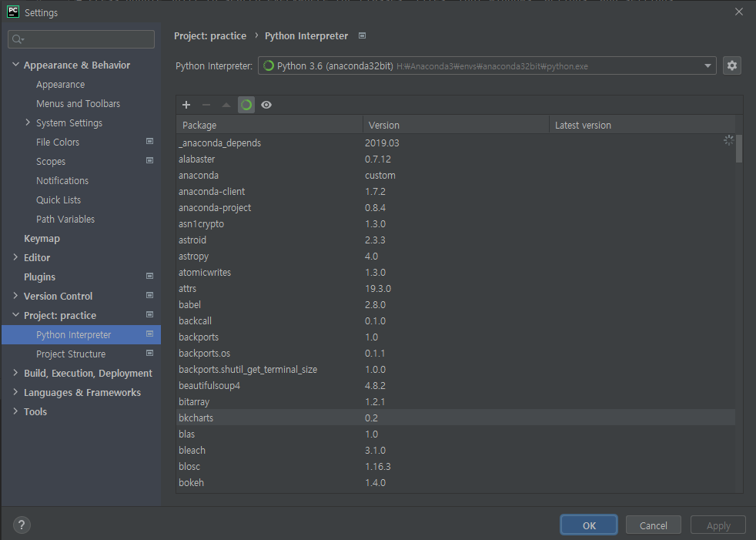Select the bkcharts package row
Image resolution: width=756 pixels, height=540 pixels.
[456, 418]
